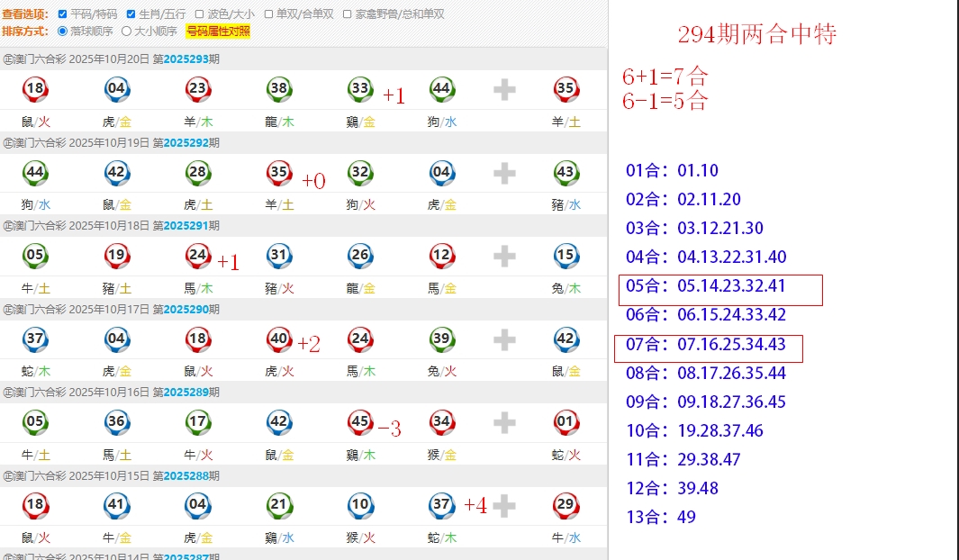Click special ball 29 in period 2025288
This screenshot has width=959, height=560.
click(x=565, y=505)
